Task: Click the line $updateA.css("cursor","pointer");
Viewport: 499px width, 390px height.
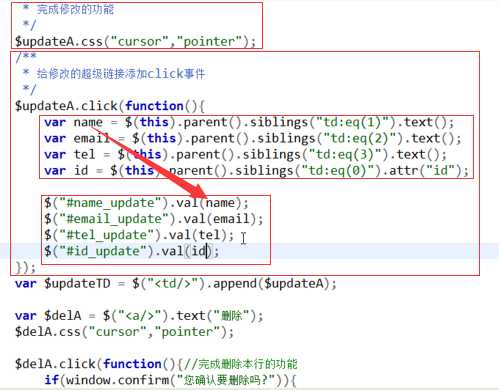Action: pos(135,41)
